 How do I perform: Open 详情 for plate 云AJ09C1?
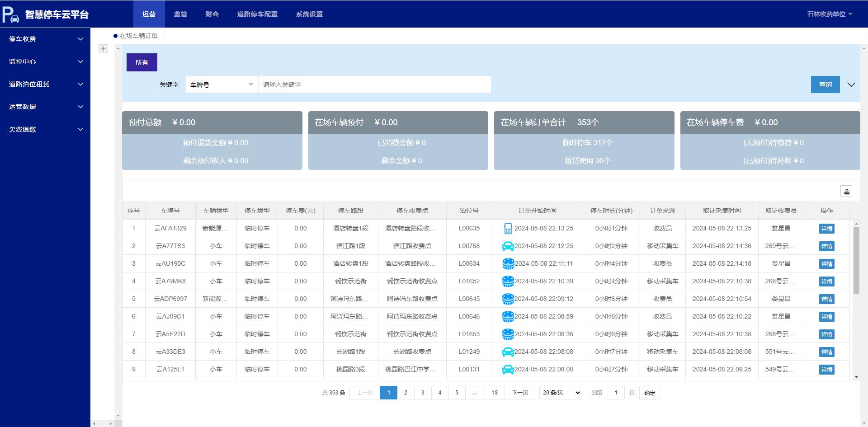pos(827,317)
